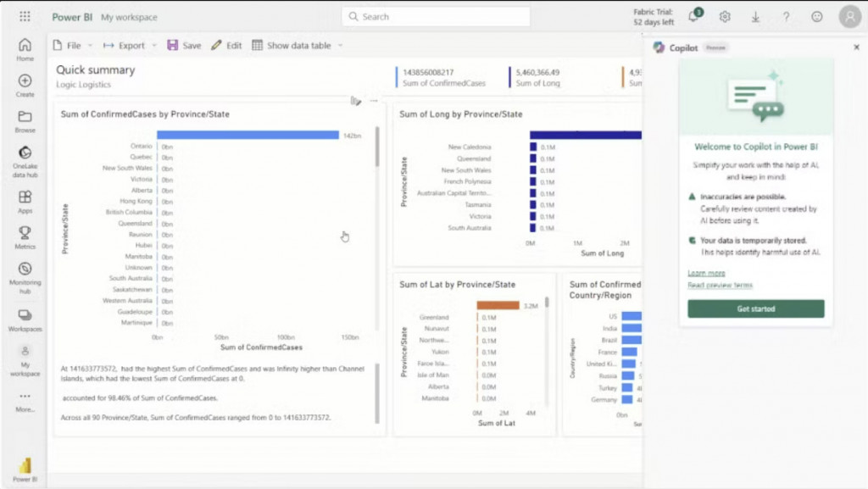The width and height of the screenshot is (868, 489).
Task: Click the pin icon above ConfirmedCases chart
Action: click(x=355, y=101)
